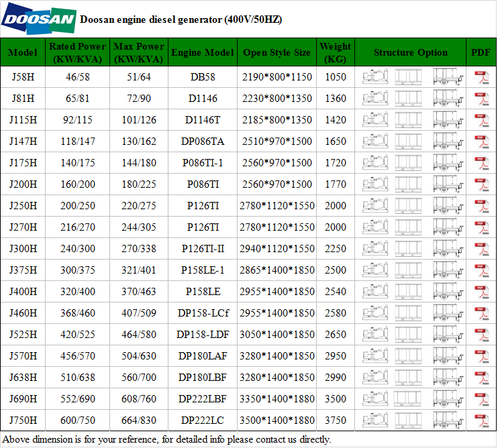Open the PDF icon for J175H
Screen dimensions: 498x448
click(x=482, y=164)
